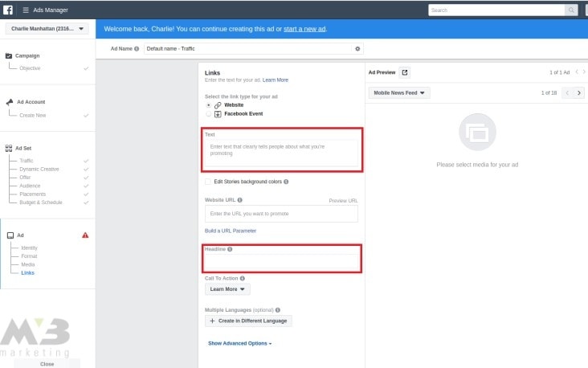Go to Identity under Ad

tap(29, 248)
